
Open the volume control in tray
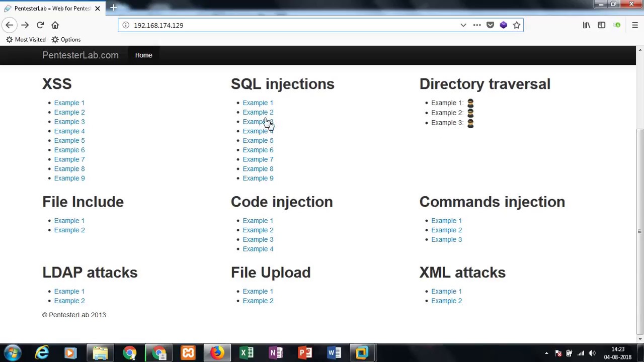(592, 353)
